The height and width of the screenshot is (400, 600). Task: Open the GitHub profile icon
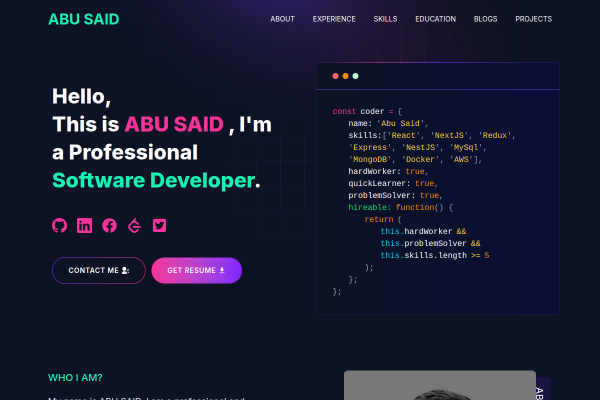pos(59,225)
